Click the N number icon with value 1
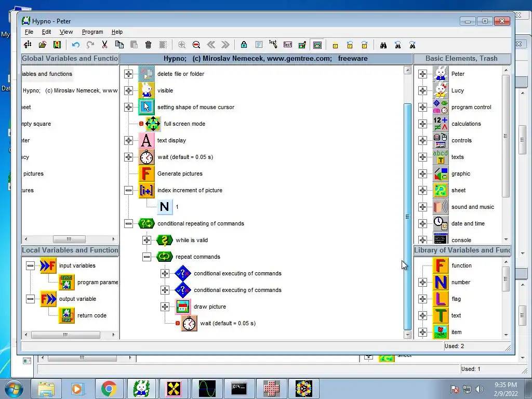This screenshot has height=399, width=532. point(165,207)
